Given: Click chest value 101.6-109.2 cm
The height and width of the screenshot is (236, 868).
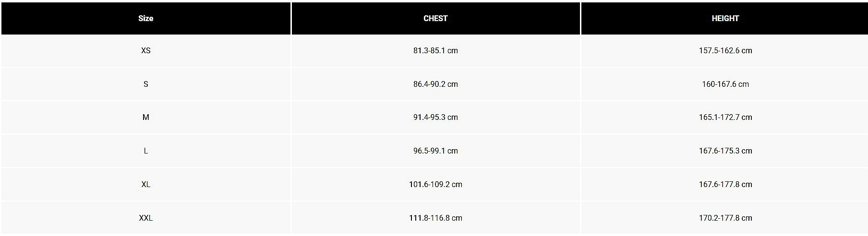Looking at the screenshot, I should coord(435,184).
